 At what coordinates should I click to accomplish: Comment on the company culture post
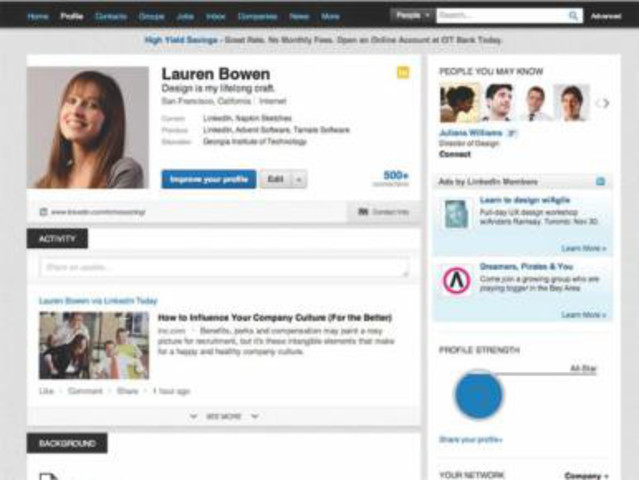pyautogui.click(x=85, y=391)
